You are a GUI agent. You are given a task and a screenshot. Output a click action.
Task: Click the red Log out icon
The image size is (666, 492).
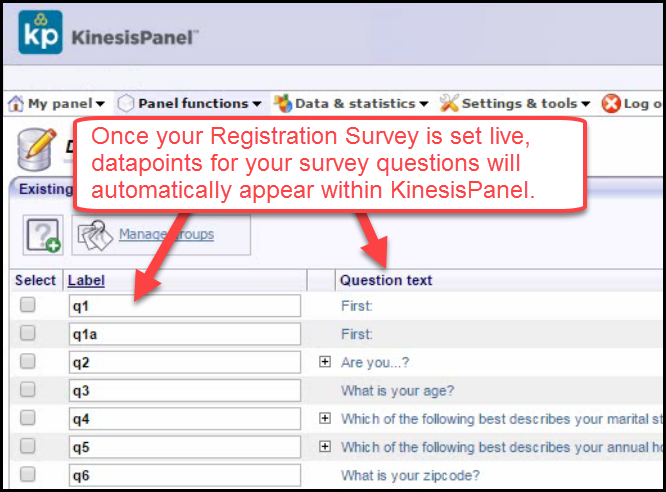(611, 104)
